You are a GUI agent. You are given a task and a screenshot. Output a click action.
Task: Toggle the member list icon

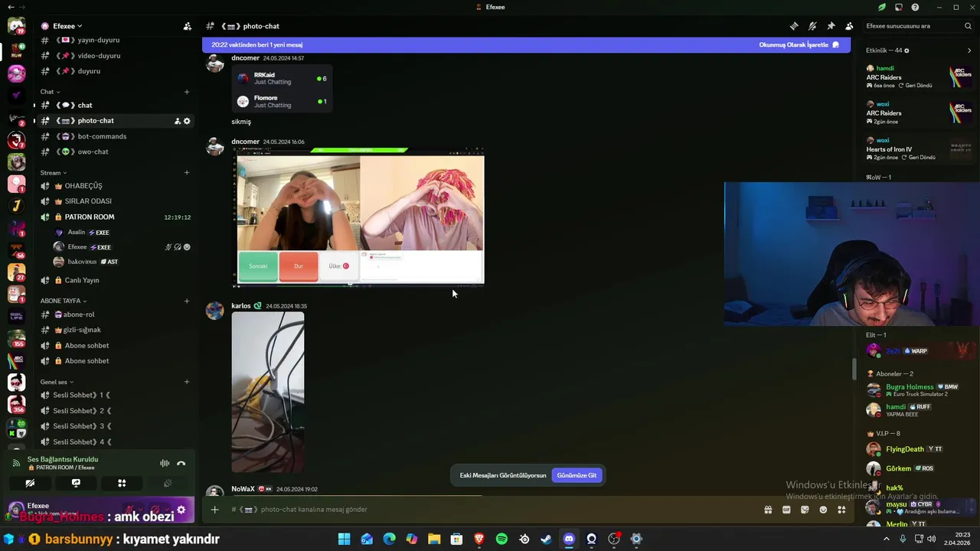coord(849,26)
